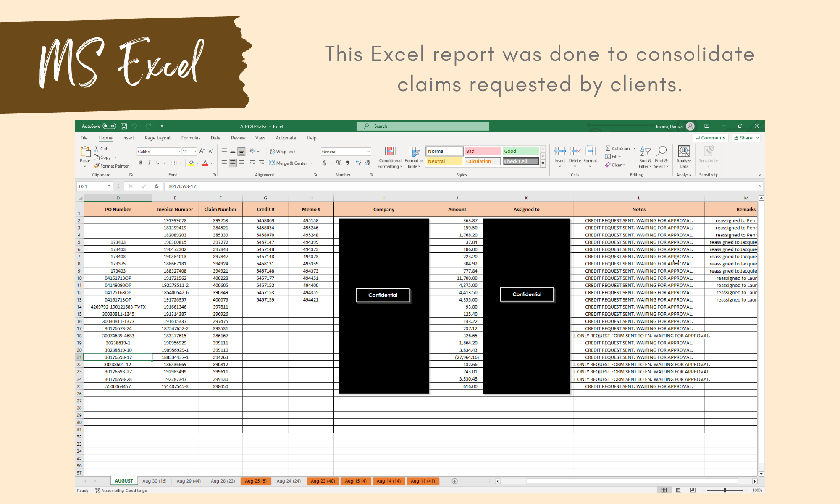
Task: Open the Formulas ribbon tab
Action: (x=191, y=138)
